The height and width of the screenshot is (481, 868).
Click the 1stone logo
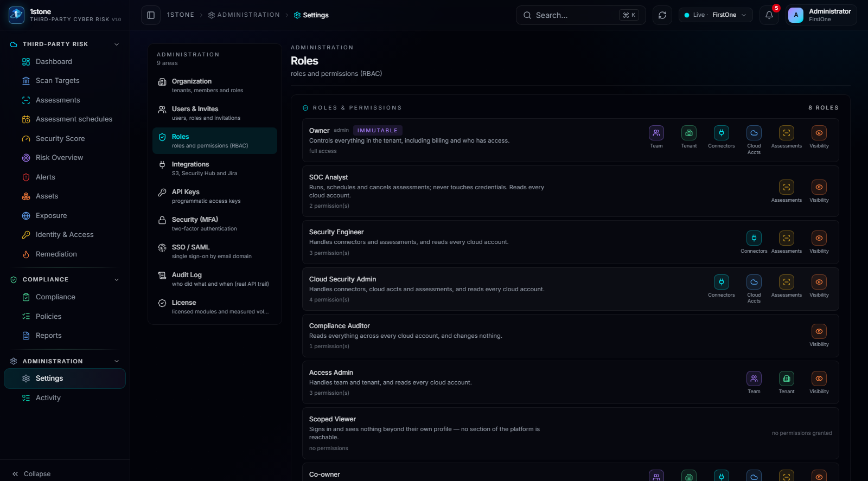click(16, 15)
